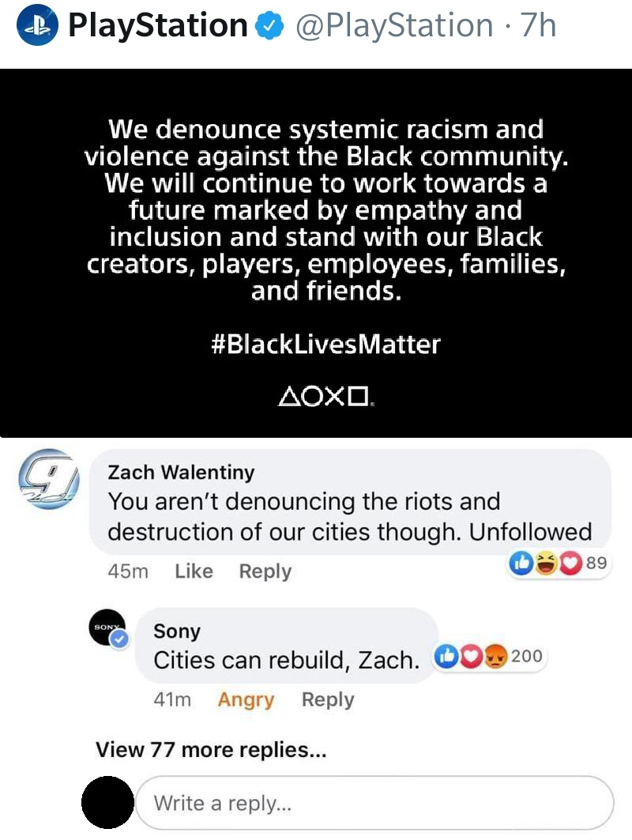632x840 pixels.
Task: Expand View 77 more replies
Action: tap(211, 750)
